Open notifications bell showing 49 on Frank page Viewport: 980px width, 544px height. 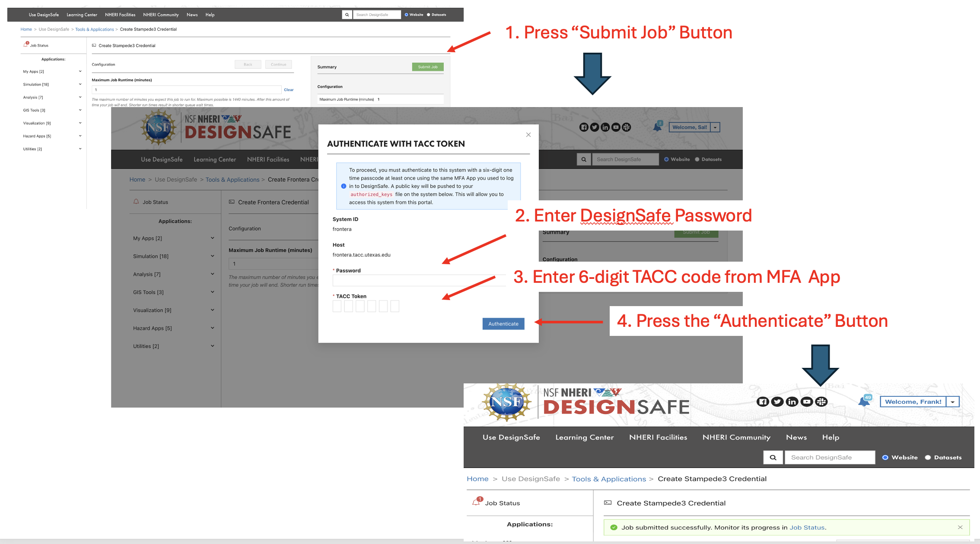[x=865, y=401]
